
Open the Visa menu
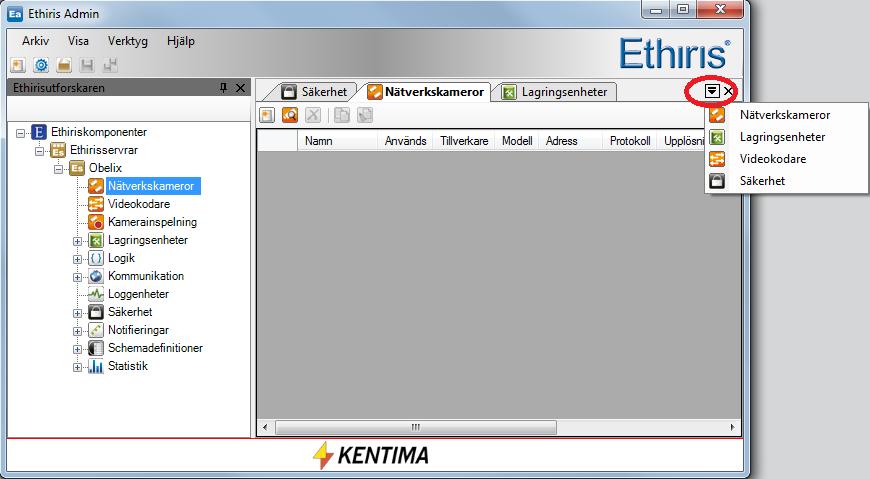(x=78, y=41)
